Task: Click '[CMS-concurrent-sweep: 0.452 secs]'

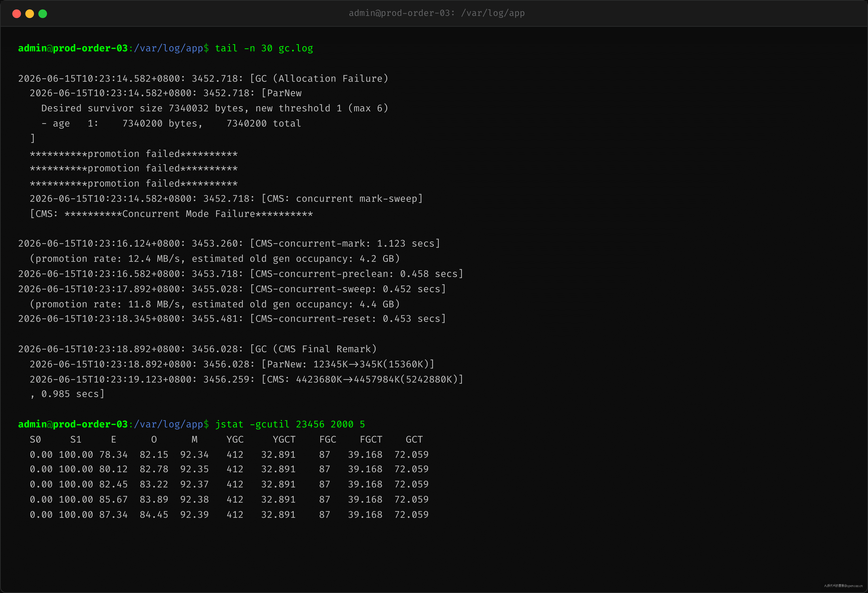Action: tap(348, 289)
